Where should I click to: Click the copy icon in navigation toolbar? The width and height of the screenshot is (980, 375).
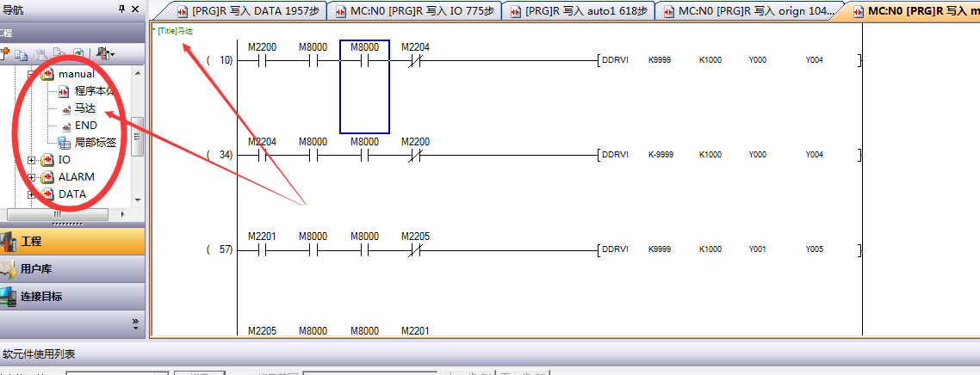coord(23,54)
